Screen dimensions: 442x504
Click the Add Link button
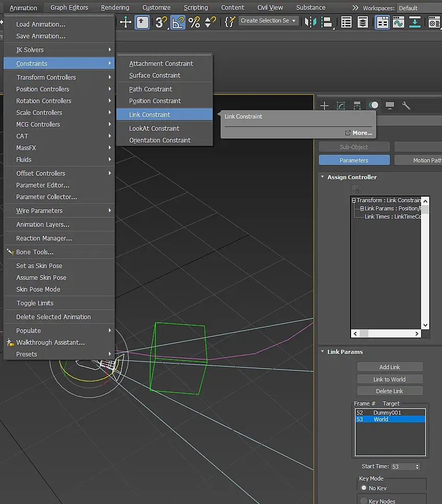[389, 367]
